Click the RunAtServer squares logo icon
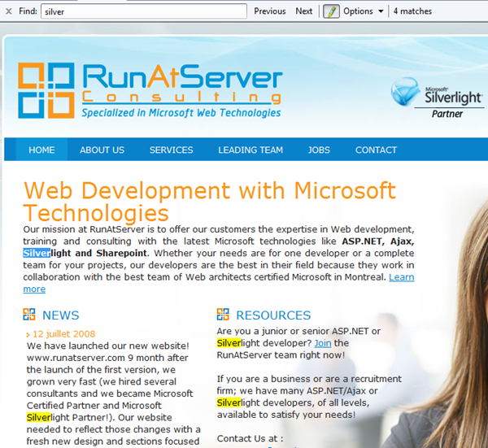 pyautogui.click(x=46, y=90)
